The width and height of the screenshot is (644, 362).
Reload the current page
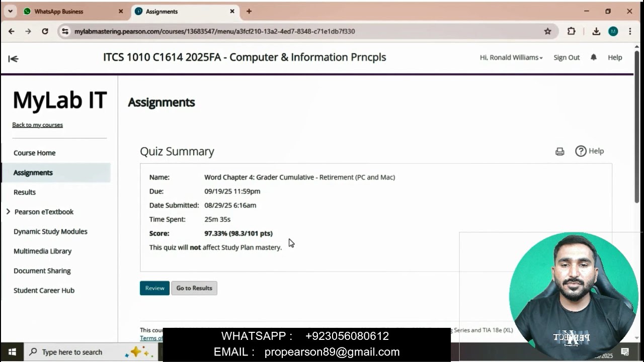tap(45, 31)
